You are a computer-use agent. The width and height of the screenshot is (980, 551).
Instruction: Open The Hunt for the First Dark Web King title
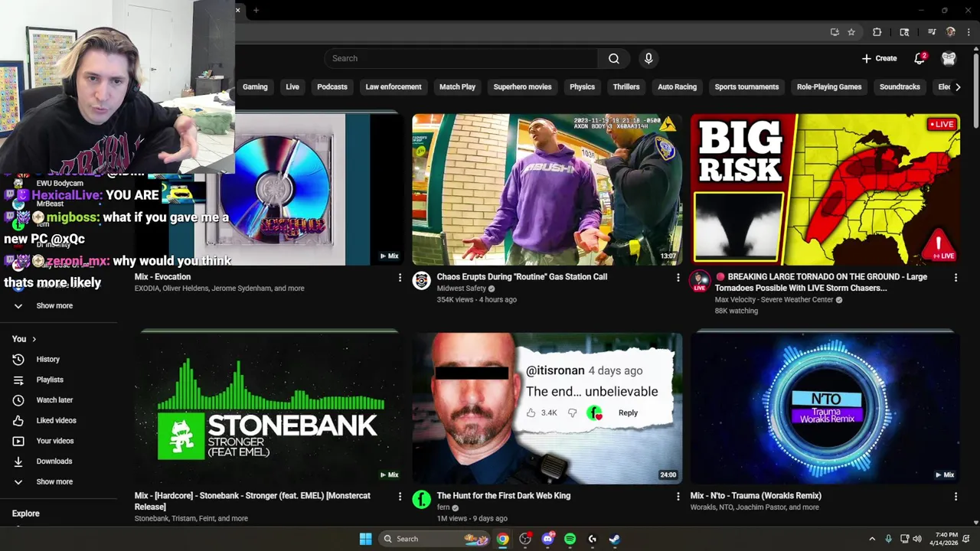(x=504, y=496)
